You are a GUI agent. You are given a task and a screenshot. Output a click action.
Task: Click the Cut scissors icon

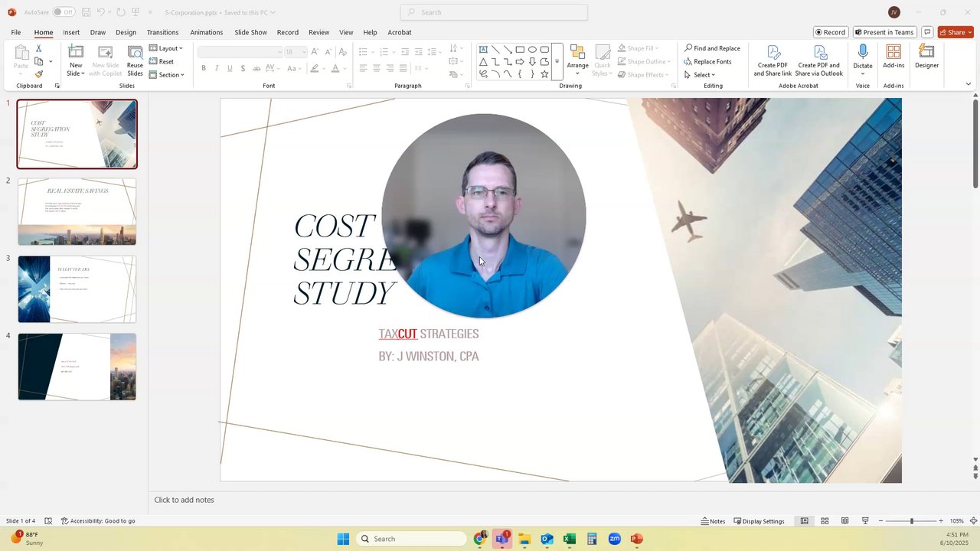click(38, 48)
